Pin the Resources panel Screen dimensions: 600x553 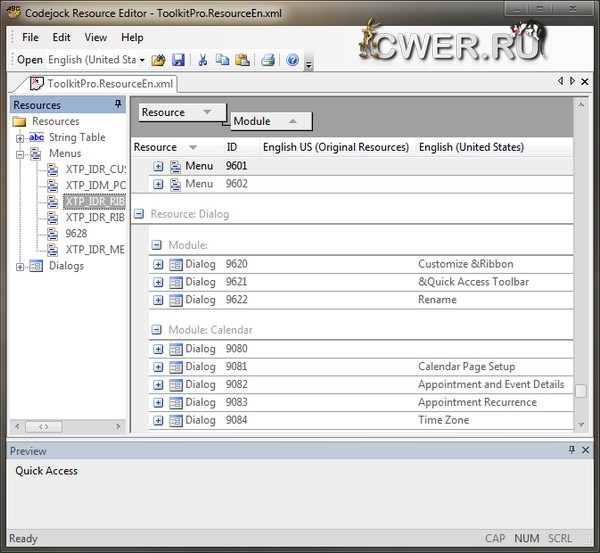(118, 104)
